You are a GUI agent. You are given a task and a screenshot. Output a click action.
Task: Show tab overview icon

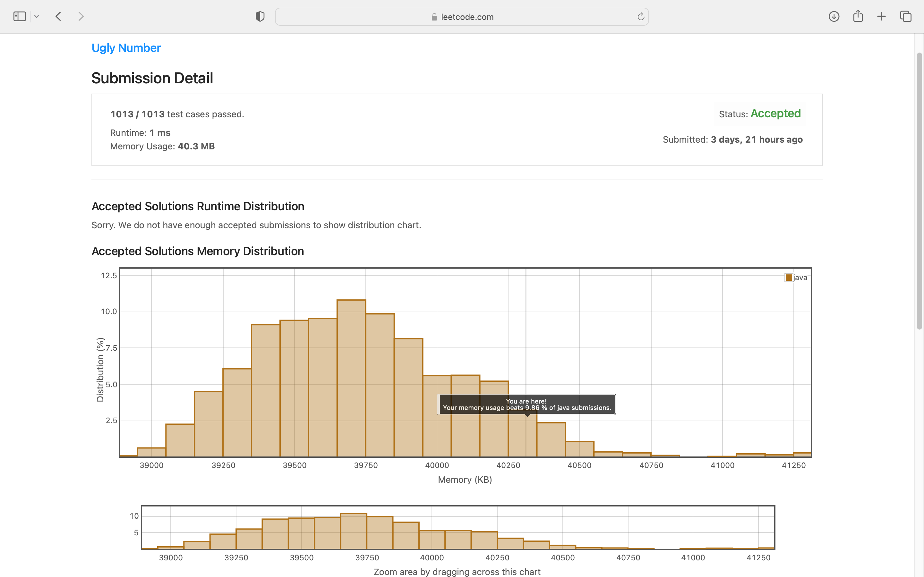906,16
